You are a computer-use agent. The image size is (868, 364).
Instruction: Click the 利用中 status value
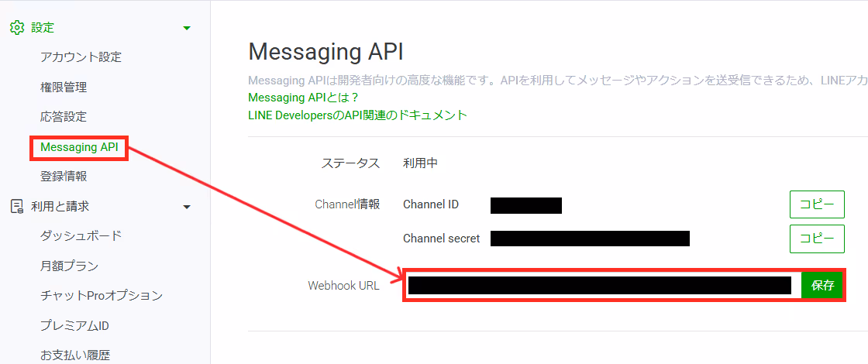click(421, 163)
